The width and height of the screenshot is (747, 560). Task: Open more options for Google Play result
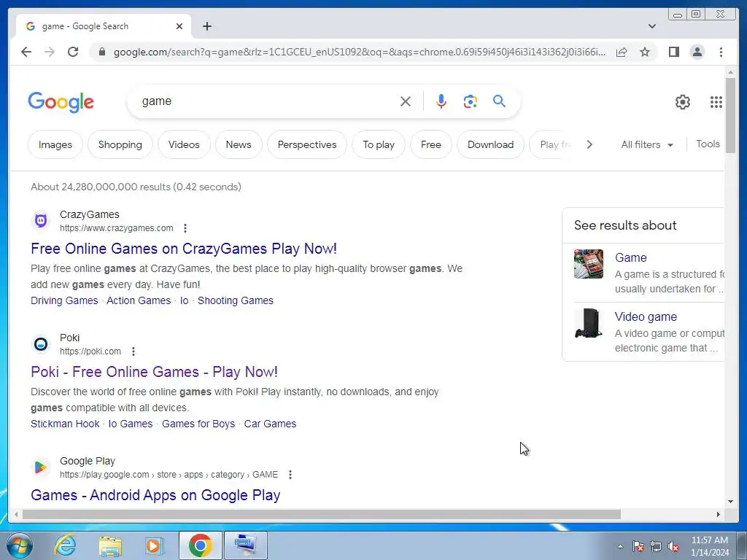pos(290,475)
